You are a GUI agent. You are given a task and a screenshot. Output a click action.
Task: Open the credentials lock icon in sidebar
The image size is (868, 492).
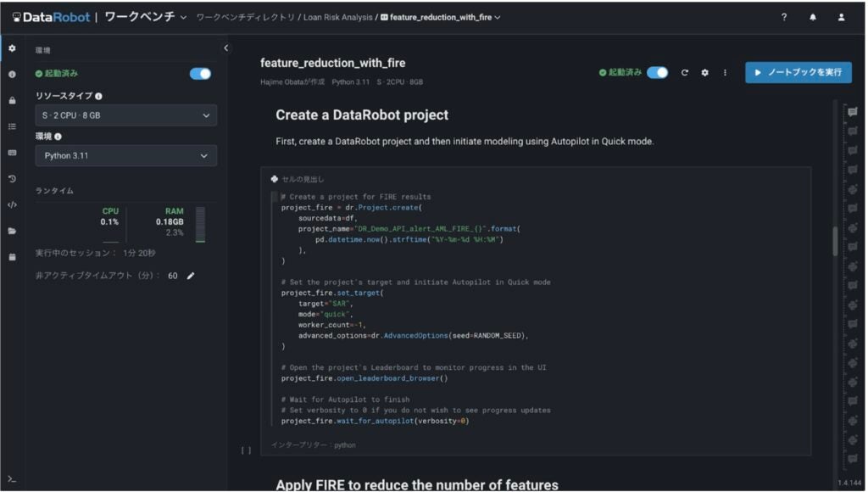[12, 100]
